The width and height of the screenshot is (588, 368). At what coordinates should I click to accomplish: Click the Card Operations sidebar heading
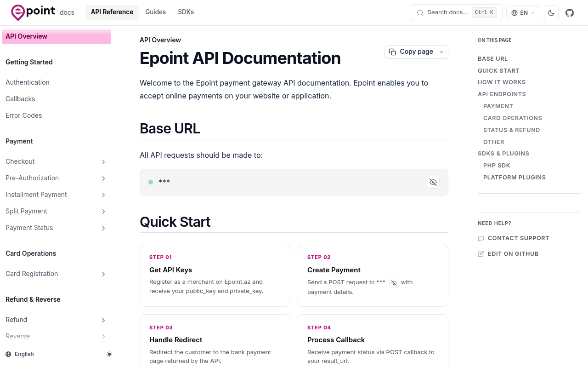point(31,253)
